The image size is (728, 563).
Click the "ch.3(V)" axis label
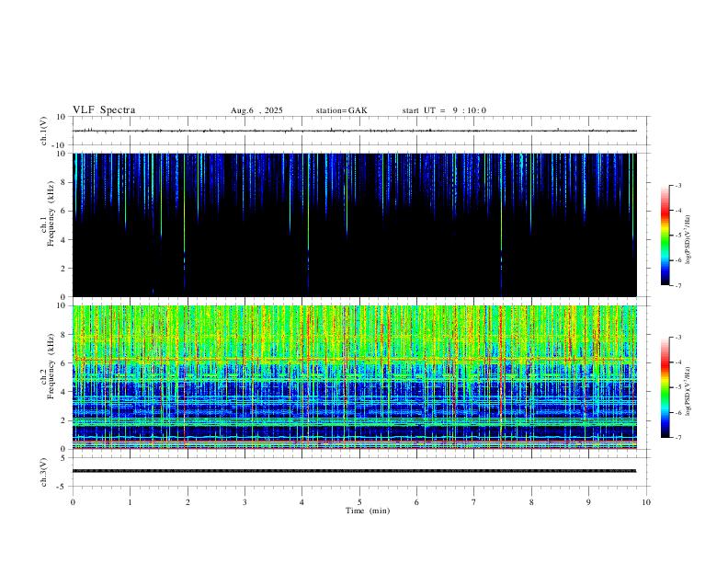click(x=44, y=472)
